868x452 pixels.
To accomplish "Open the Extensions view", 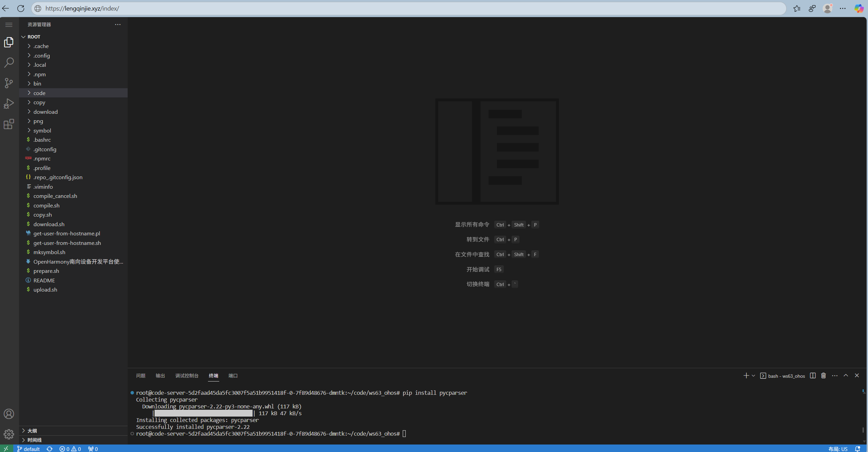I will pyautogui.click(x=9, y=124).
